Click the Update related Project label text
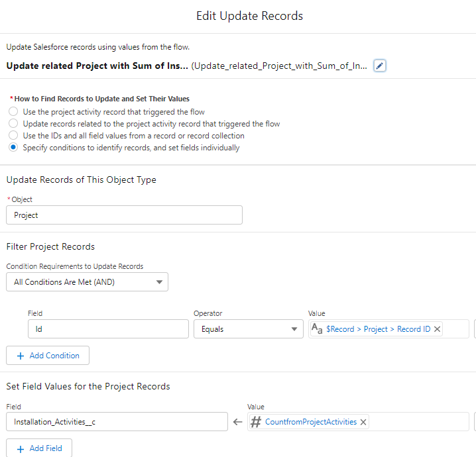The image size is (476, 457). point(97,66)
